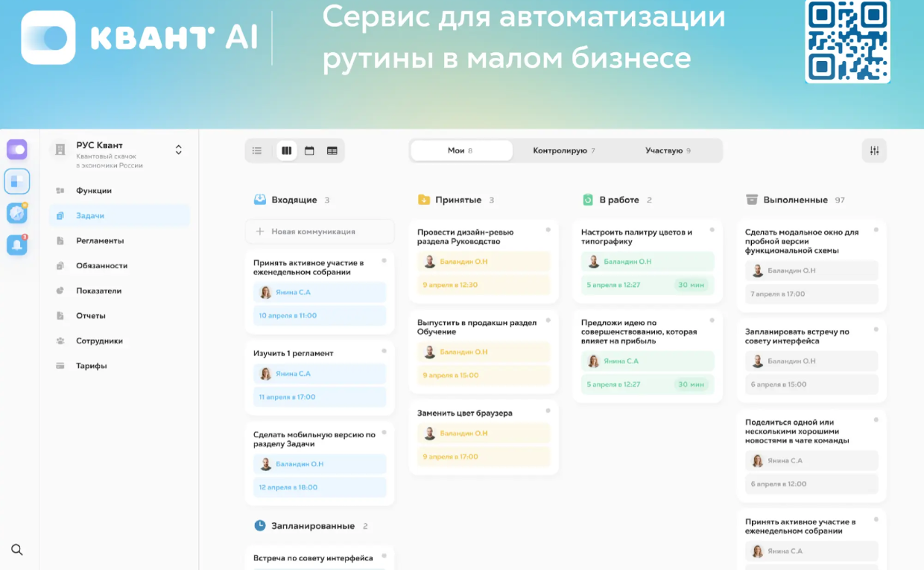Switch to table view icon
This screenshot has width=924, height=570.
[x=332, y=151]
